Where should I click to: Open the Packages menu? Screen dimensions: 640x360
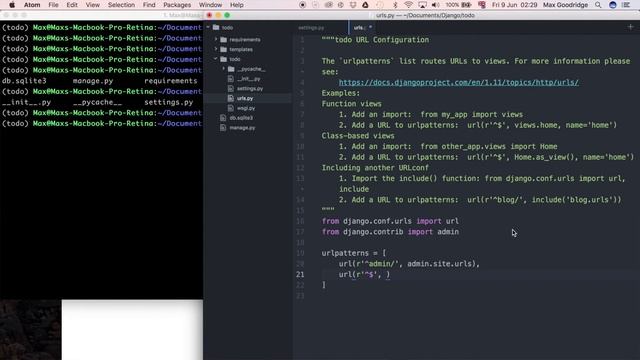(x=177, y=5)
